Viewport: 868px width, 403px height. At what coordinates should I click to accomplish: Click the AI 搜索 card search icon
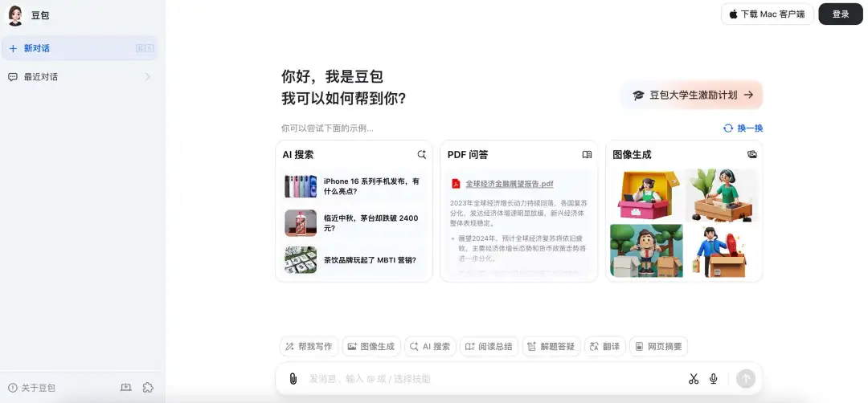tap(422, 155)
